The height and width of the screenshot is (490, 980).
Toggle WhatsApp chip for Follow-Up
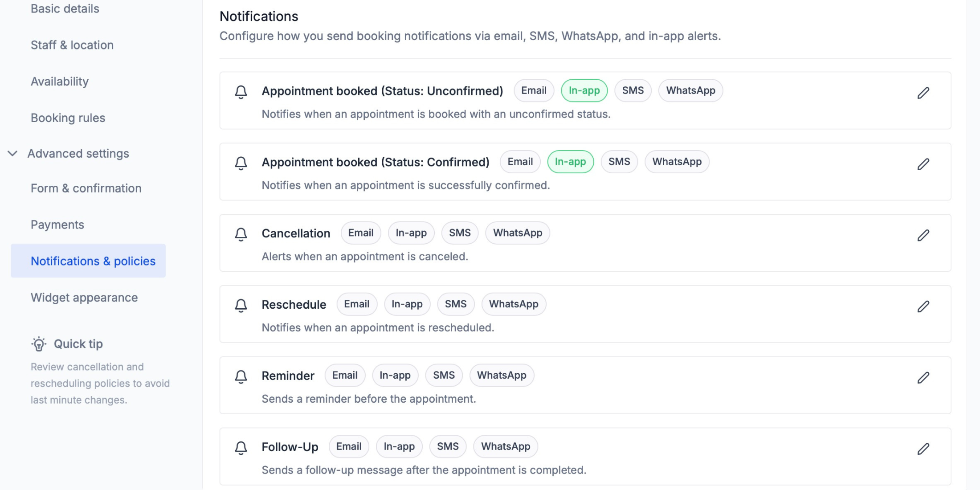(506, 446)
